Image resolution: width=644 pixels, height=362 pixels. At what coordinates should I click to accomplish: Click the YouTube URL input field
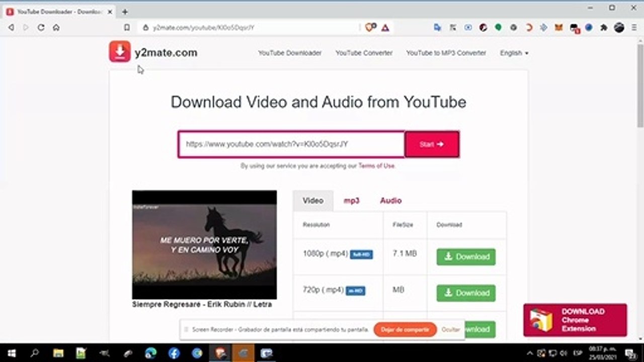pyautogui.click(x=291, y=144)
